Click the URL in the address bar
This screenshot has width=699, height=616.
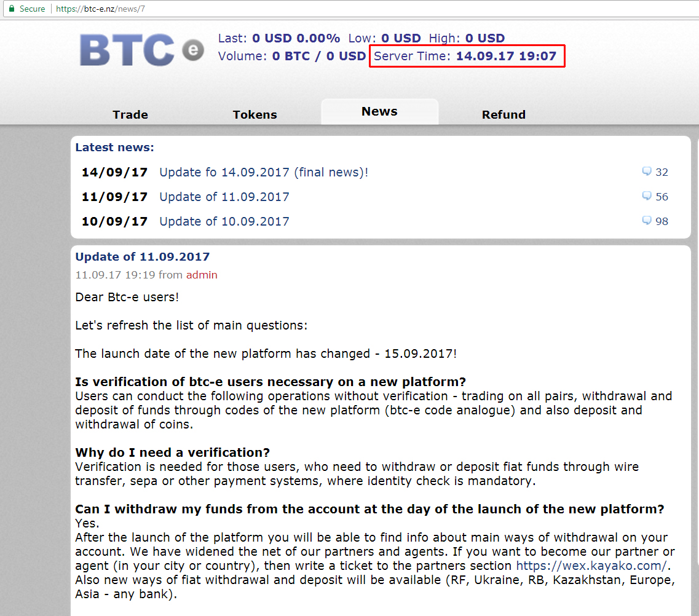click(100, 9)
